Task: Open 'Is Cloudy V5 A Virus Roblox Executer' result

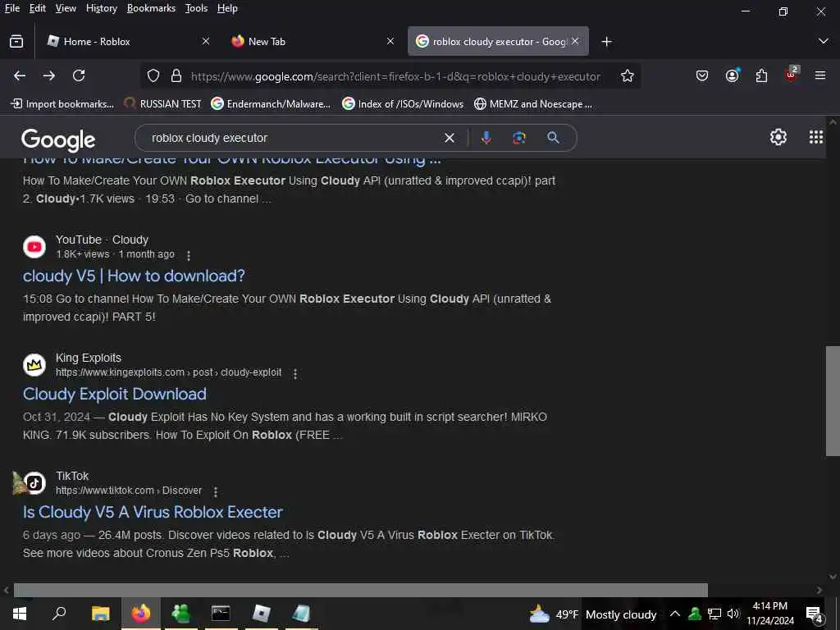Action: pyautogui.click(x=153, y=512)
